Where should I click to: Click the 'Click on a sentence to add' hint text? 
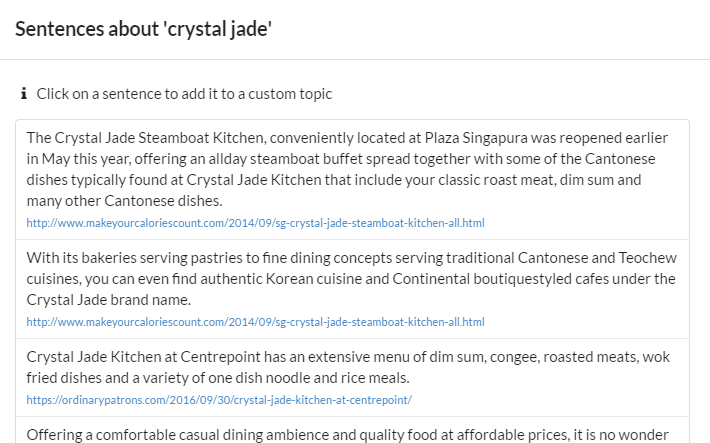pos(184,94)
